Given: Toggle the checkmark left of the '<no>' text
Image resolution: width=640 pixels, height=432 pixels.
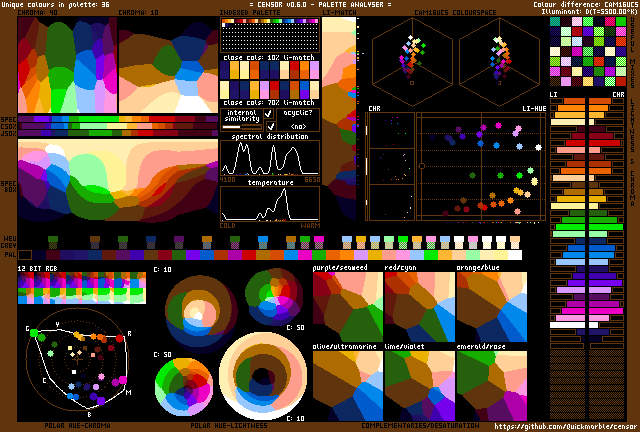Looking at the screenshot, I should coord(270,126).
